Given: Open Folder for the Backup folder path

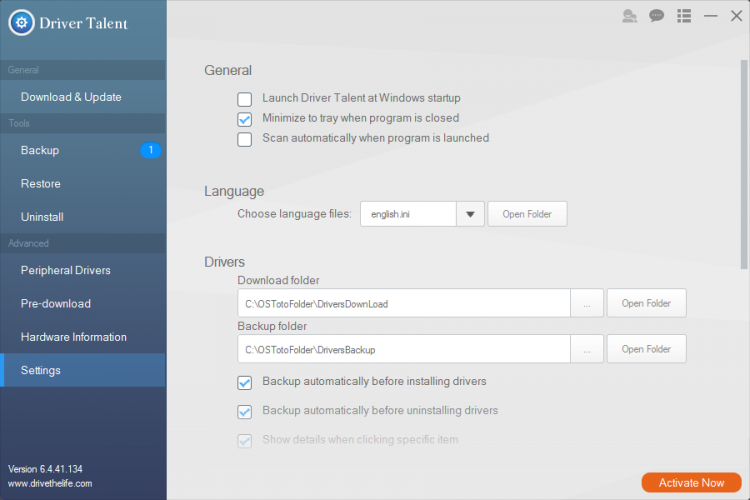Looking at the screenshot, I should [646, 349].
